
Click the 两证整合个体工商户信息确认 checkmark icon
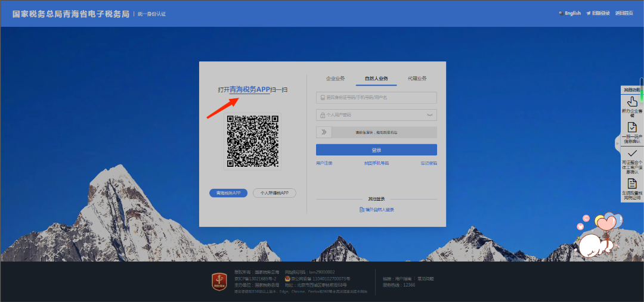(x=632, y=154)
